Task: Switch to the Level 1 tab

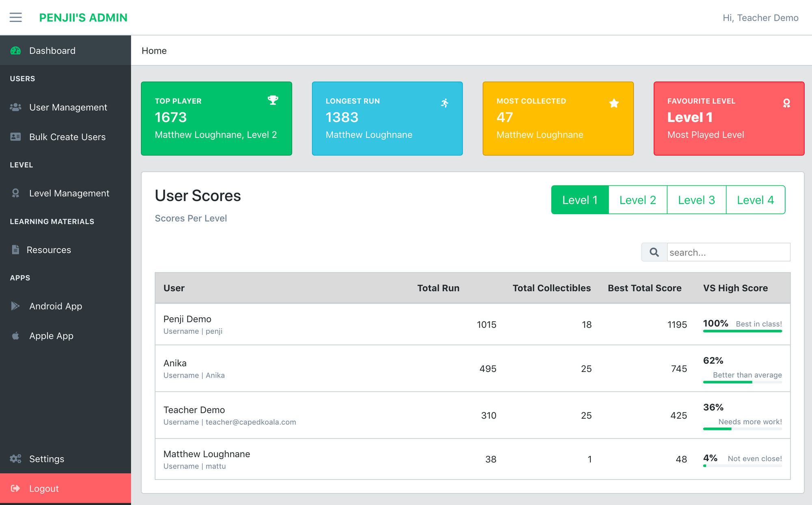Action: [580, 200]
